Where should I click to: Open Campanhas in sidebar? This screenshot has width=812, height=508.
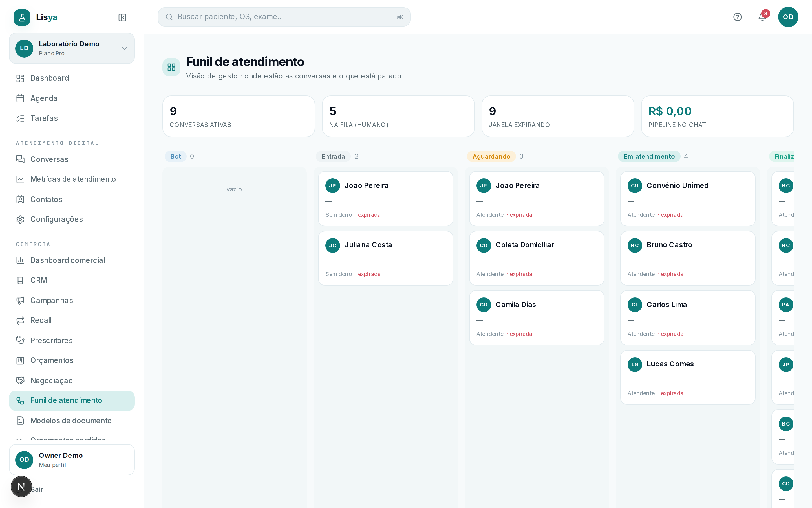pyautogui.click(x=72, y=300)
